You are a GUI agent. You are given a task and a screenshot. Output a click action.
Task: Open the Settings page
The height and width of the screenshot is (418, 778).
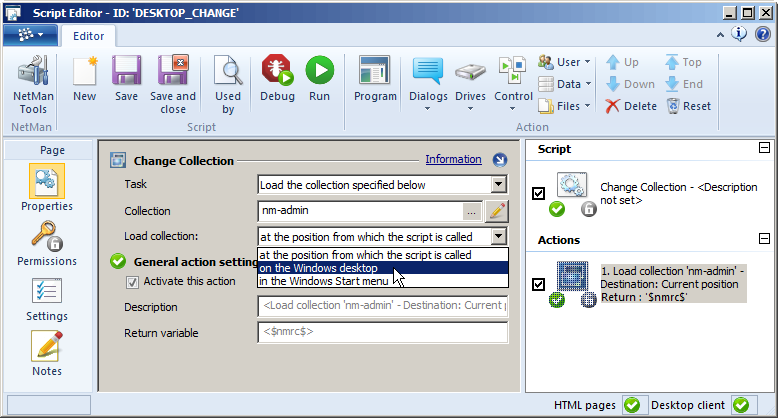click(x=47, y=299)
